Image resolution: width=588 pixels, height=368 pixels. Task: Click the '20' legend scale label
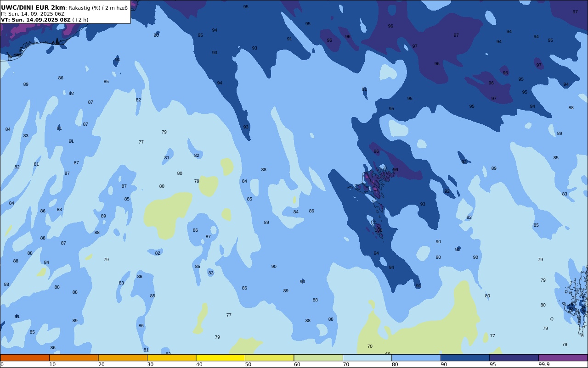(x=101, y=364)
